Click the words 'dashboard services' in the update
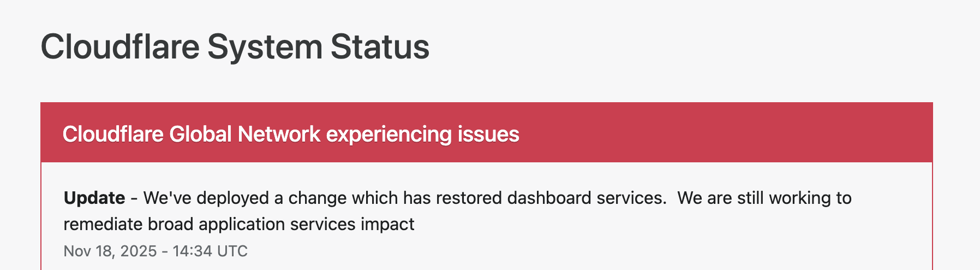 (x=586, y=198)
